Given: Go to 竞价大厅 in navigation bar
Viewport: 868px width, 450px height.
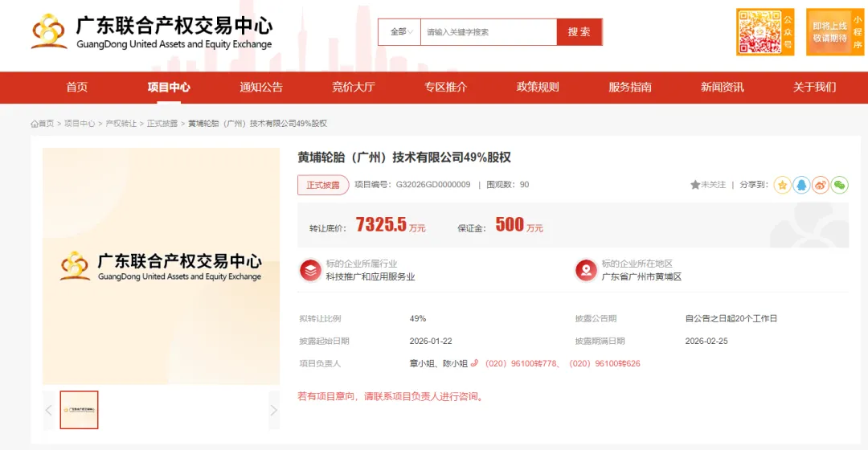Looking at the screenshot, I should click(x=354, y=87).
